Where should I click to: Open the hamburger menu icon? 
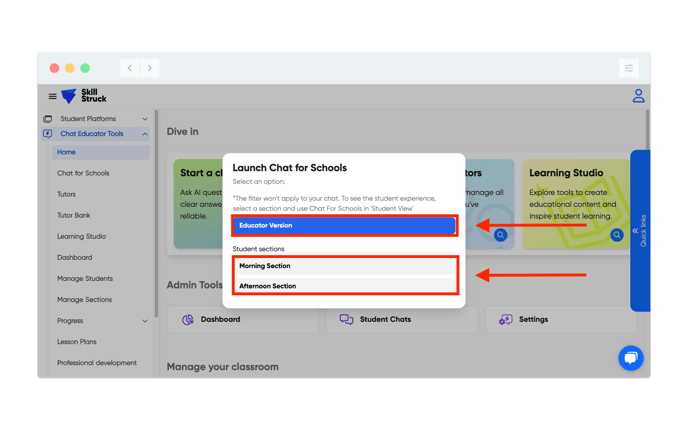point(53,96)
